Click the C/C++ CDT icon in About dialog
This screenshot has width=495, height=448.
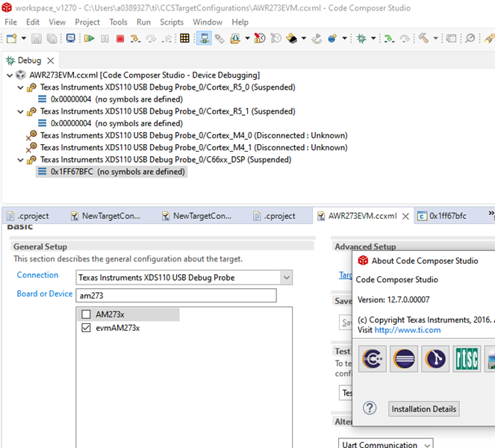373,358
